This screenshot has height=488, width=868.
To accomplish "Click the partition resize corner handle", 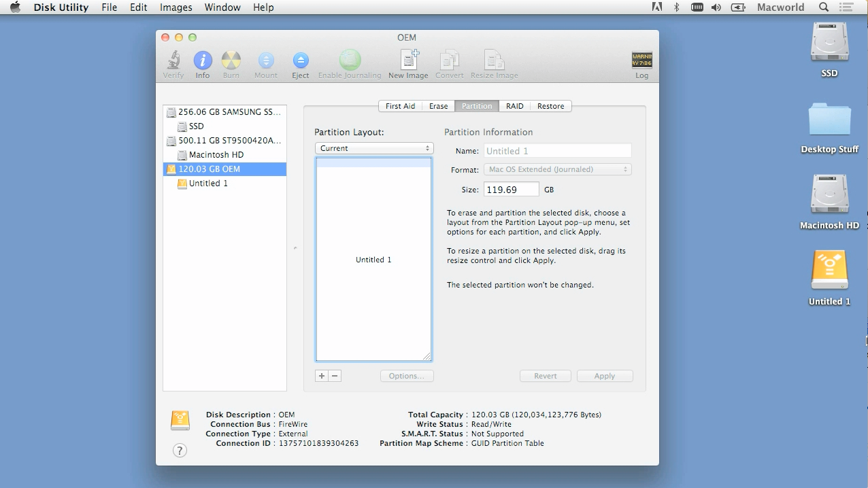I will pos(427,356).
